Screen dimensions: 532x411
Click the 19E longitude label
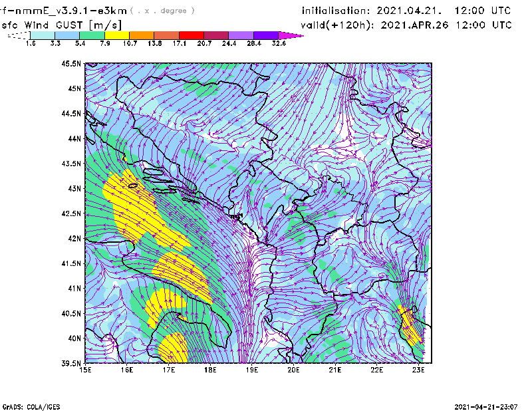(x=252, y=370)
